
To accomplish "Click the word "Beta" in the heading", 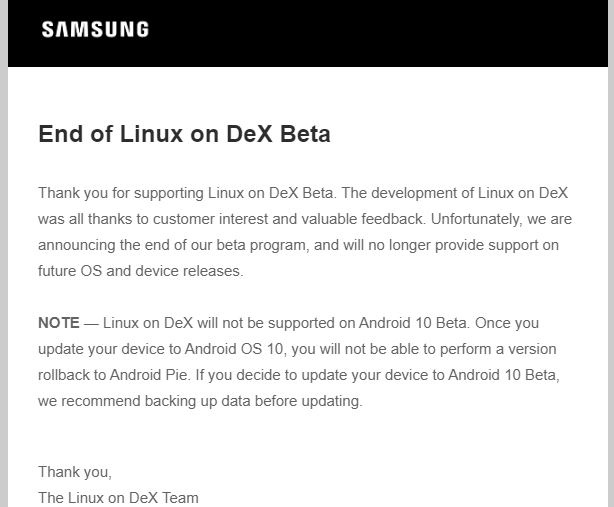I will tap(305, 134).
